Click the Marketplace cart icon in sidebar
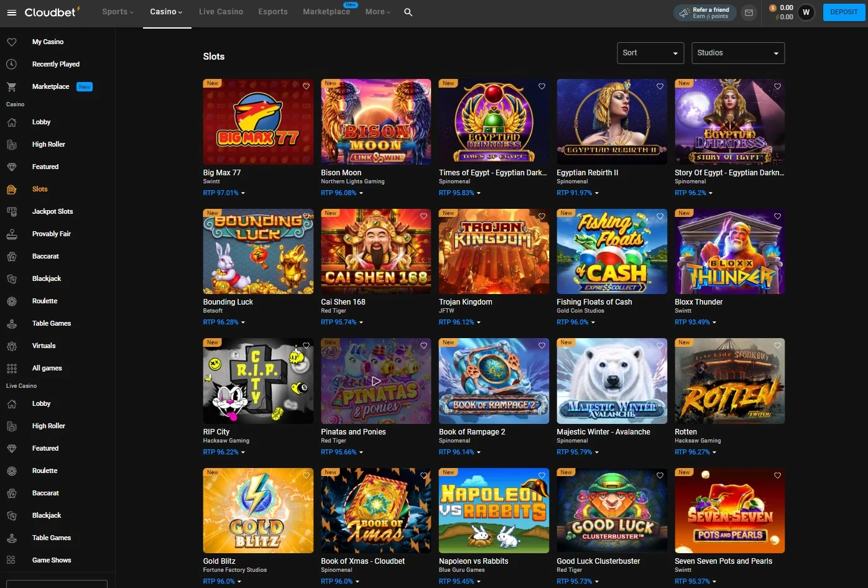 [11, 86]
